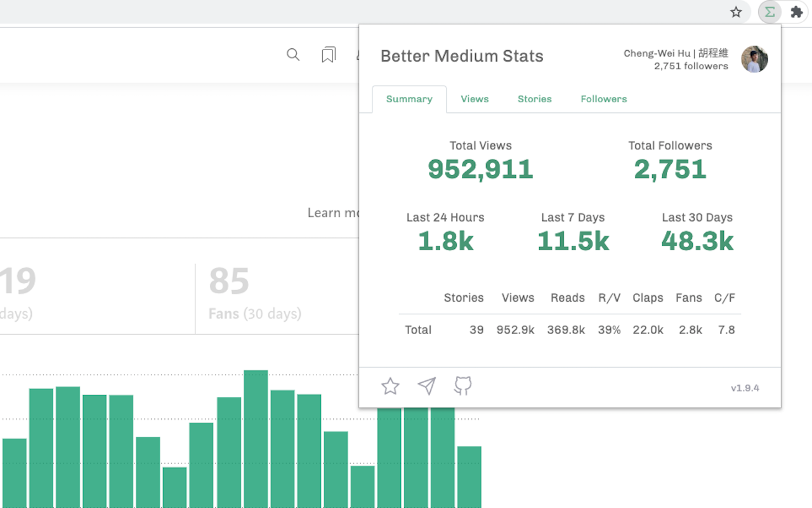
Task: Go to the Followers tab
Action: (604, 99)
